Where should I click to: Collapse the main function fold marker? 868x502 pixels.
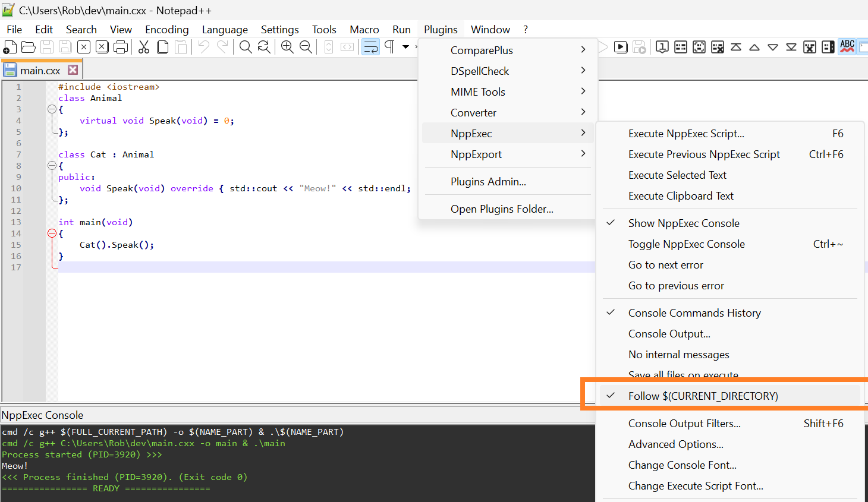52,233
